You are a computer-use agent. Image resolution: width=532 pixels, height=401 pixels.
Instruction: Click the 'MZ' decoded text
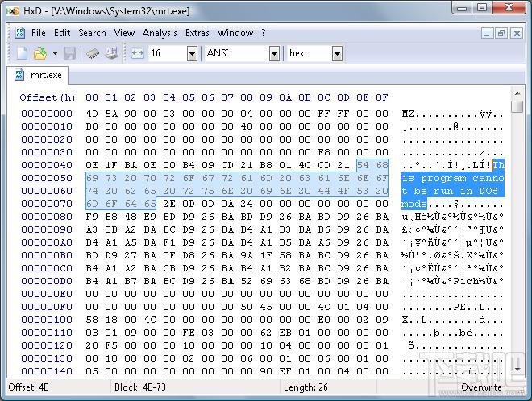coord(408,114)
